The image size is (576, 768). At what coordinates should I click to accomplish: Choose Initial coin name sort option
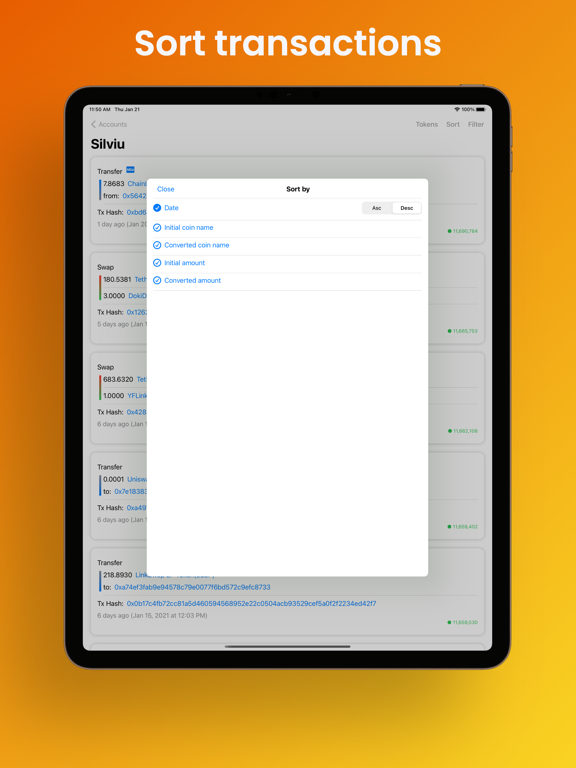tap(189, 228)
